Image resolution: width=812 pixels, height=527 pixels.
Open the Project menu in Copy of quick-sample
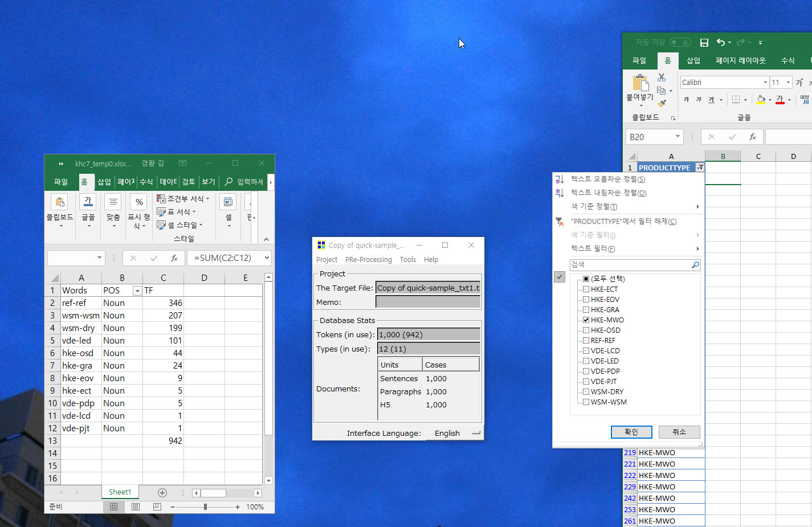click(x=327, y=260)
